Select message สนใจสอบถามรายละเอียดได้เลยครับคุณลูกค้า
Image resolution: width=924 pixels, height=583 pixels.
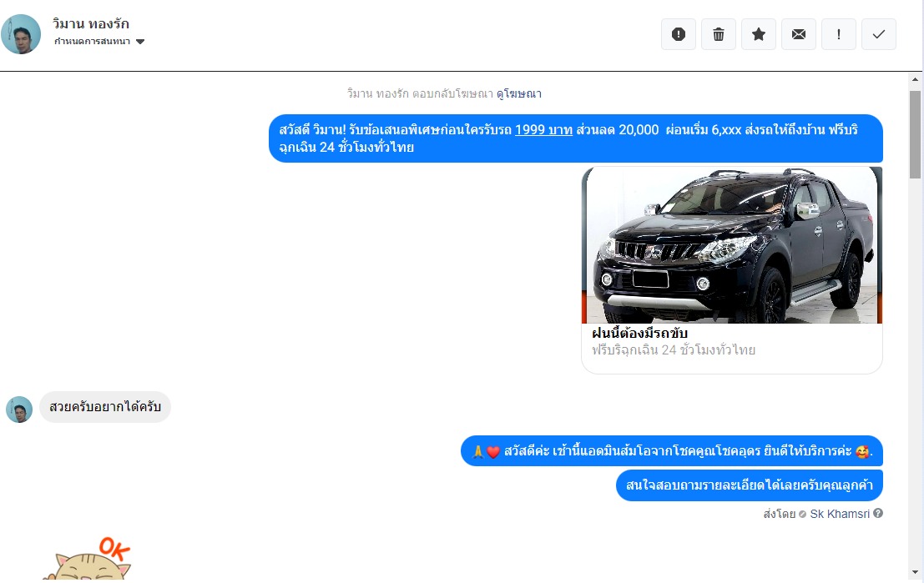click(750, 485)
